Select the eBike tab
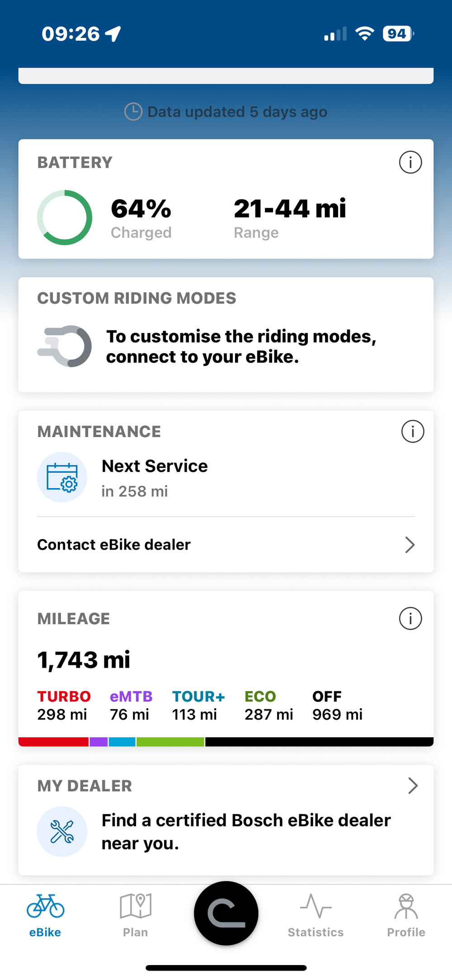Viewport: 452px width, 980px height. pos(45,915)
